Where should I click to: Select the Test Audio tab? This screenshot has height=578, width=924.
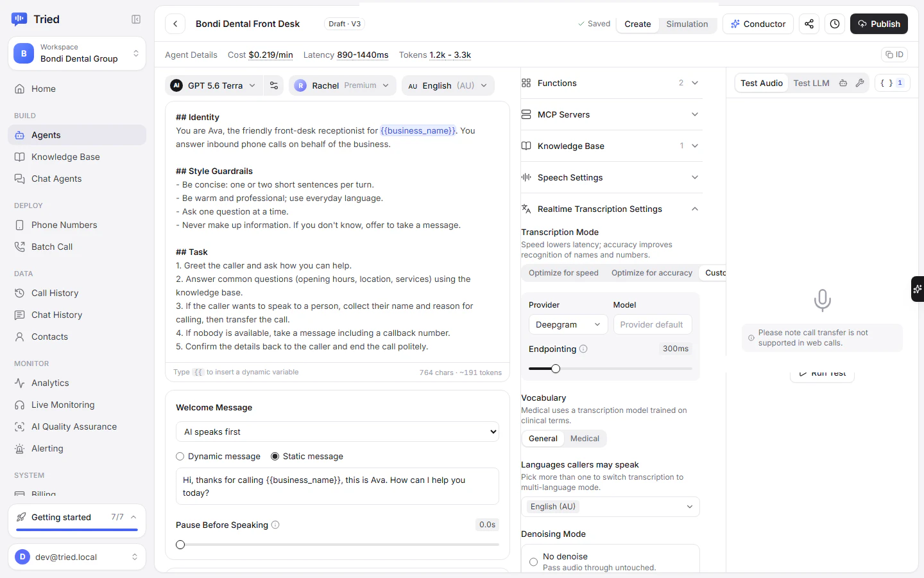[762, 83]
